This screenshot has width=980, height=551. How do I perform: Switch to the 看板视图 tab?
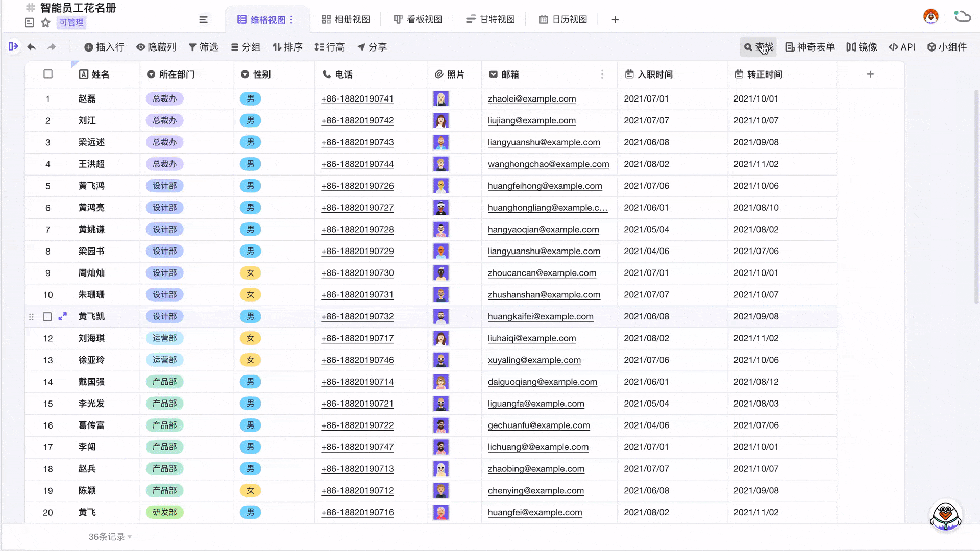pyautogui.click(x=417, y=19)
